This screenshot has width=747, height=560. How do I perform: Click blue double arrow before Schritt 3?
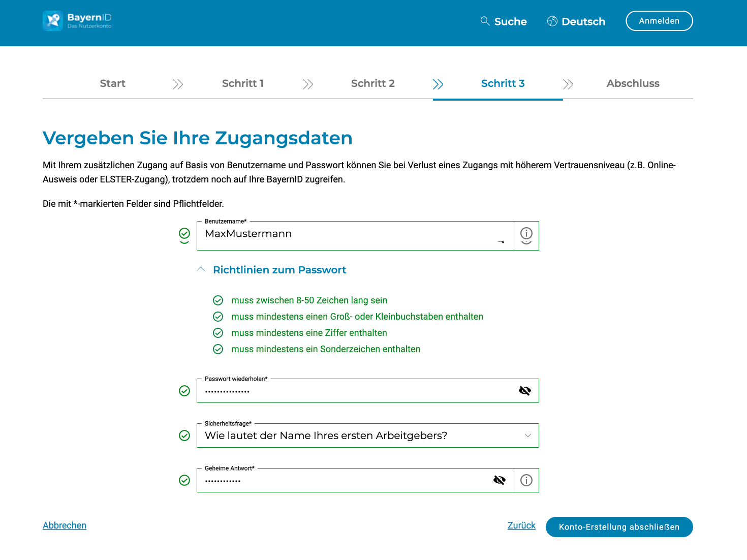(x=438, y=84)
